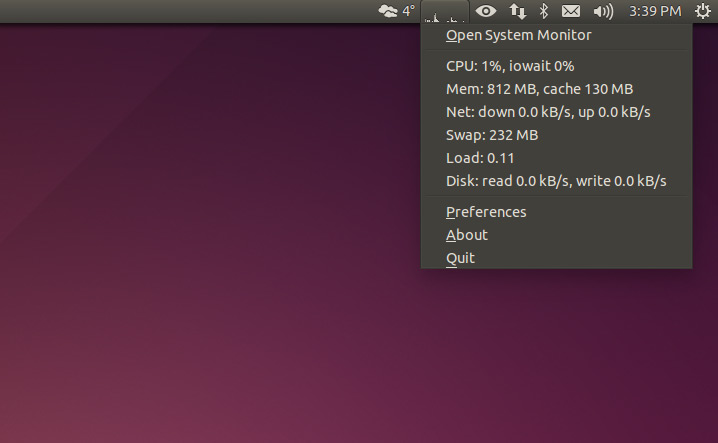Click the Mem 812 MB entry
The height and width of the screenshot is (443, 718).
[539, 89]
